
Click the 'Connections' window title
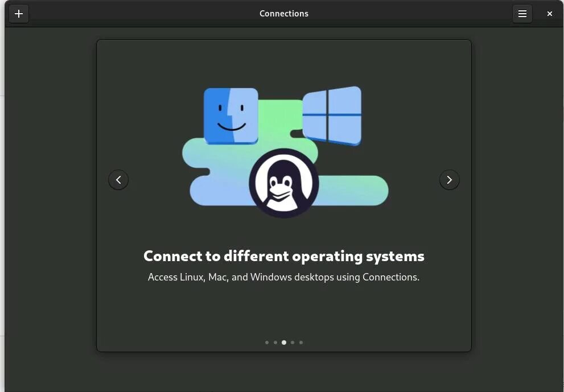tap(284, 14)
